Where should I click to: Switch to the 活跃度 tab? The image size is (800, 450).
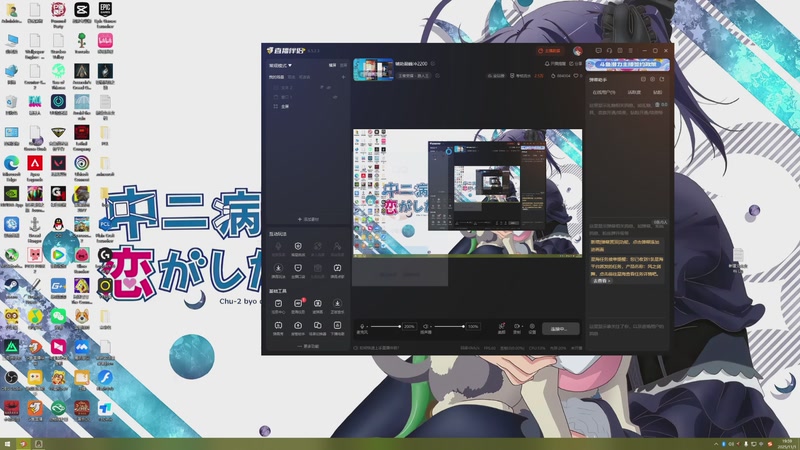(634, 92)
